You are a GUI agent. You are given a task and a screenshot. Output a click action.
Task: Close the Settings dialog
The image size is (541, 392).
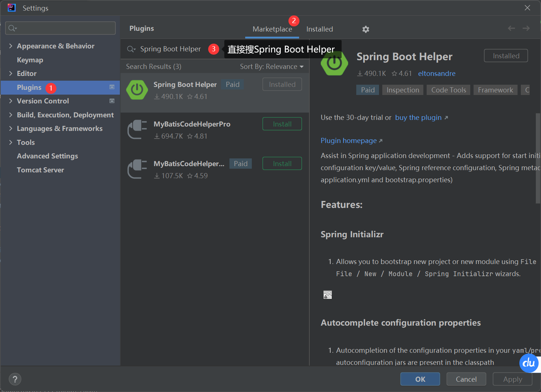pyautogui.click(x=527, y=8)
